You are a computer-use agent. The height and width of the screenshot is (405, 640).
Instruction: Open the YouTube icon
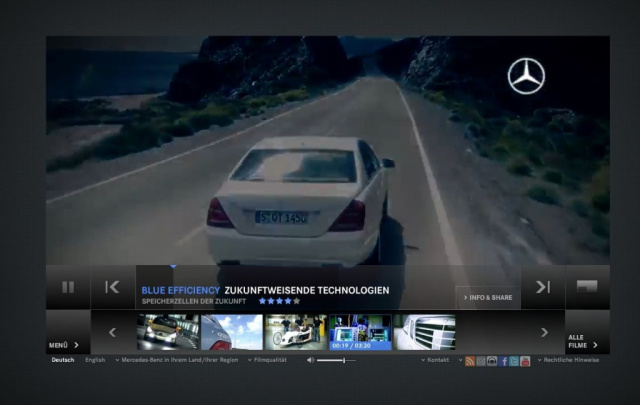click(x=525, y=360)
